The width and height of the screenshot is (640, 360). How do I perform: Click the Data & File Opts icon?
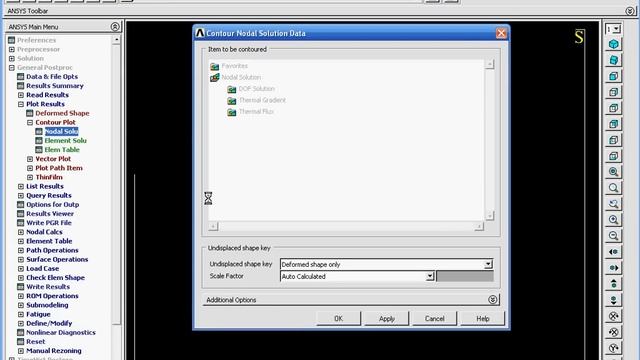pos(21,77)
